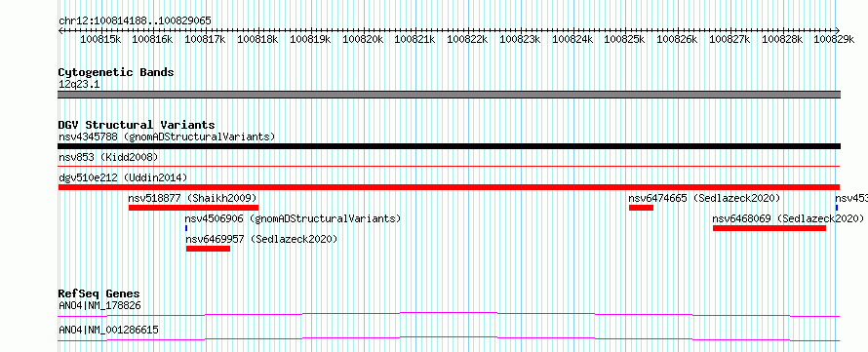Select the 12q23.1 band label

79,85
